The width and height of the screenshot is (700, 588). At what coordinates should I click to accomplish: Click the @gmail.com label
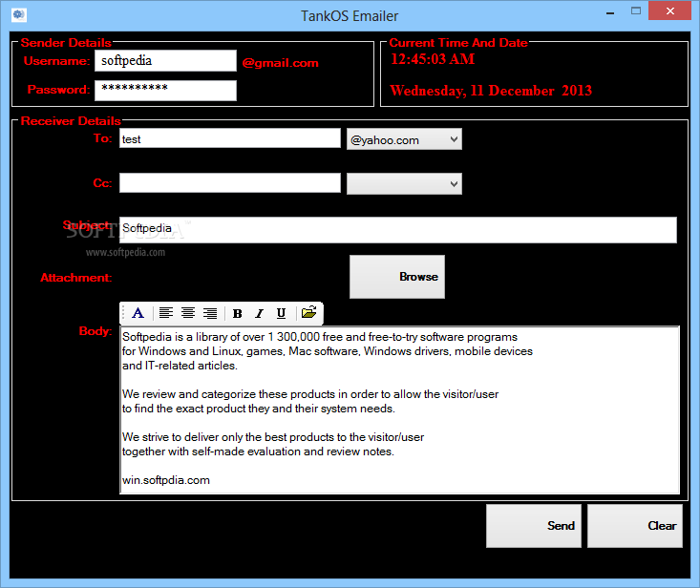(281, 63)
